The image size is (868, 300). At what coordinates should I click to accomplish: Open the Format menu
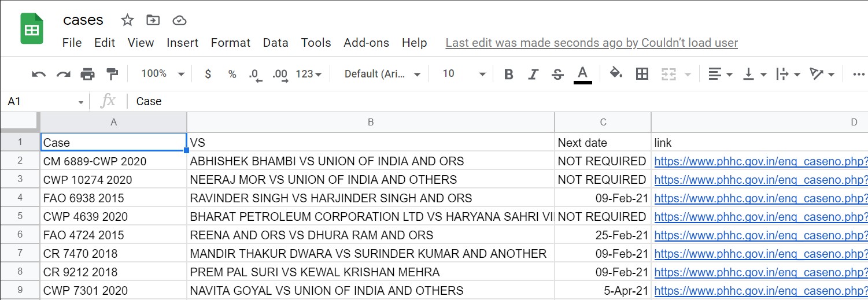pyautogui.click(x=230, y=43)
